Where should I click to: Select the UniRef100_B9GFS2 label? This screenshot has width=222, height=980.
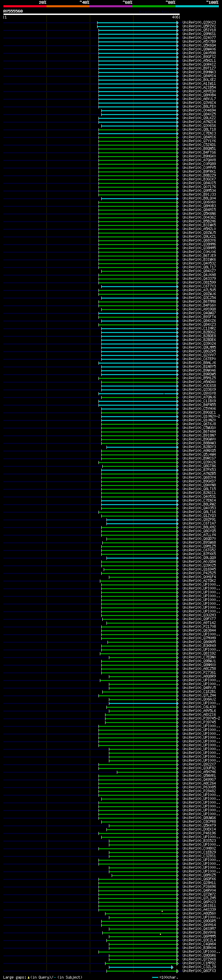199,57
